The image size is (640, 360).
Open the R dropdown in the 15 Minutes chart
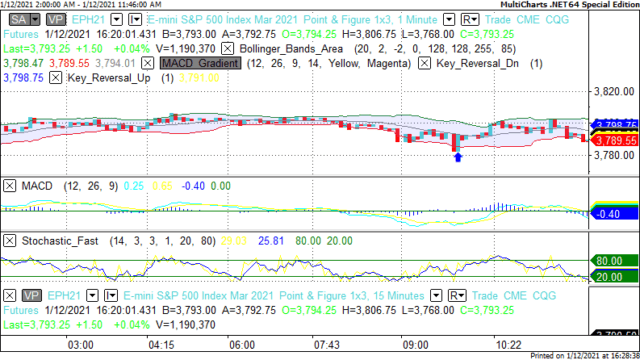(x=457, y=296)
